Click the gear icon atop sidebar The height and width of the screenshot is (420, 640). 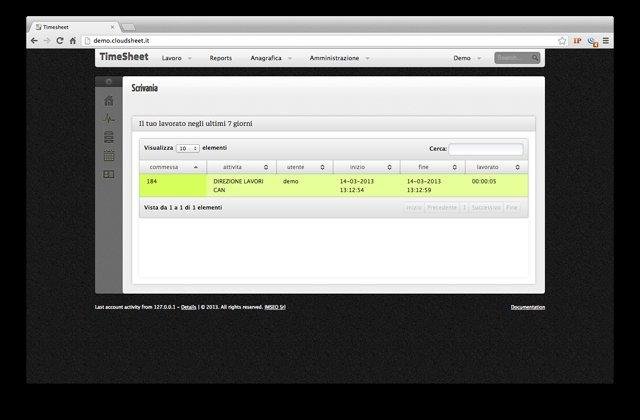pos(109,82)
